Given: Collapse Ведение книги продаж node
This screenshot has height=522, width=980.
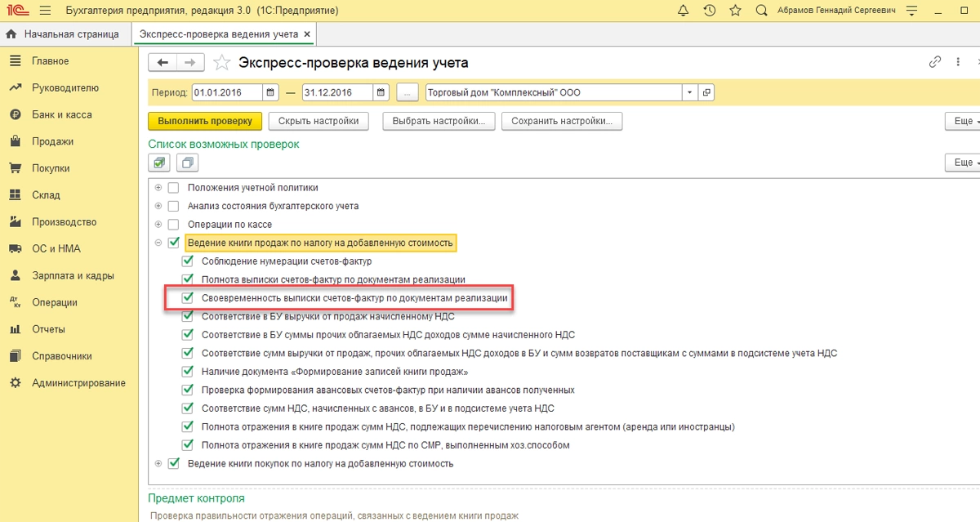Looking at the screenshot, I should (158, 243).
